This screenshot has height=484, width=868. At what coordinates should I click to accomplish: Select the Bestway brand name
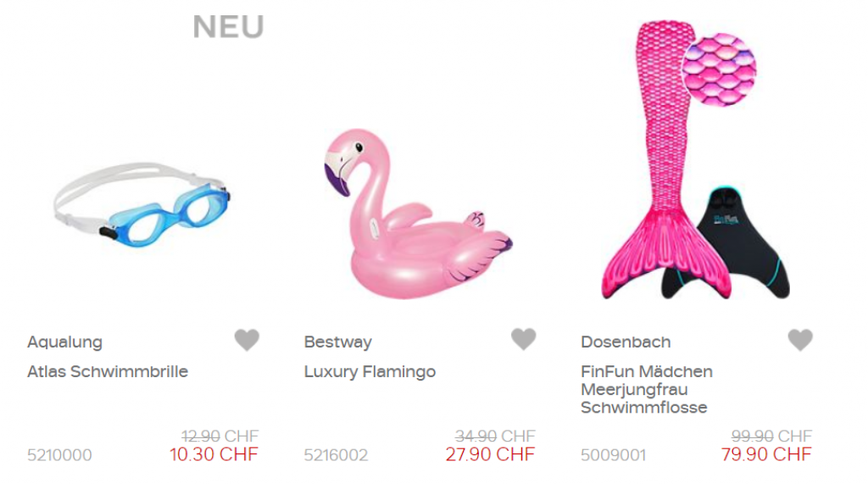[337, 342]
